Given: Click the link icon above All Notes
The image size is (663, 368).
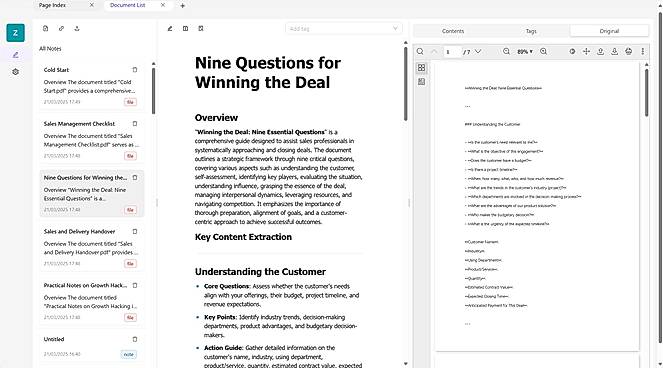Looking at the screenshot, I should 61,28.
